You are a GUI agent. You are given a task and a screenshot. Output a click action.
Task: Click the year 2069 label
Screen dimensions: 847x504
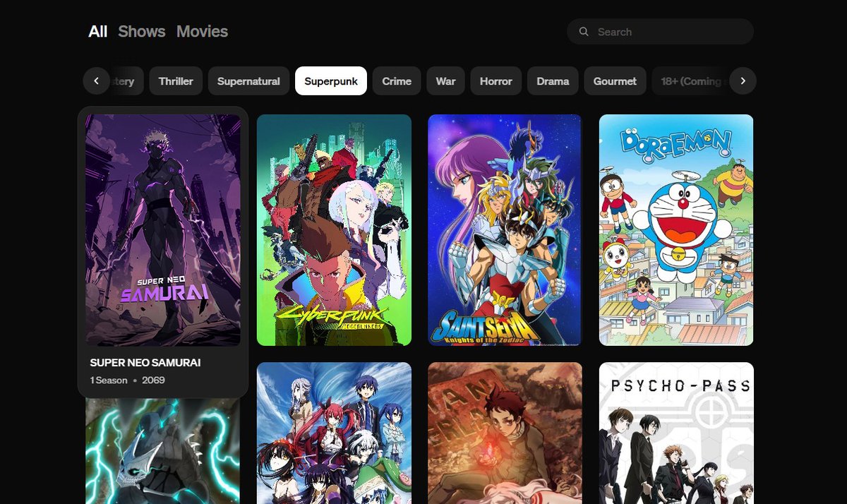pos(153,380)
